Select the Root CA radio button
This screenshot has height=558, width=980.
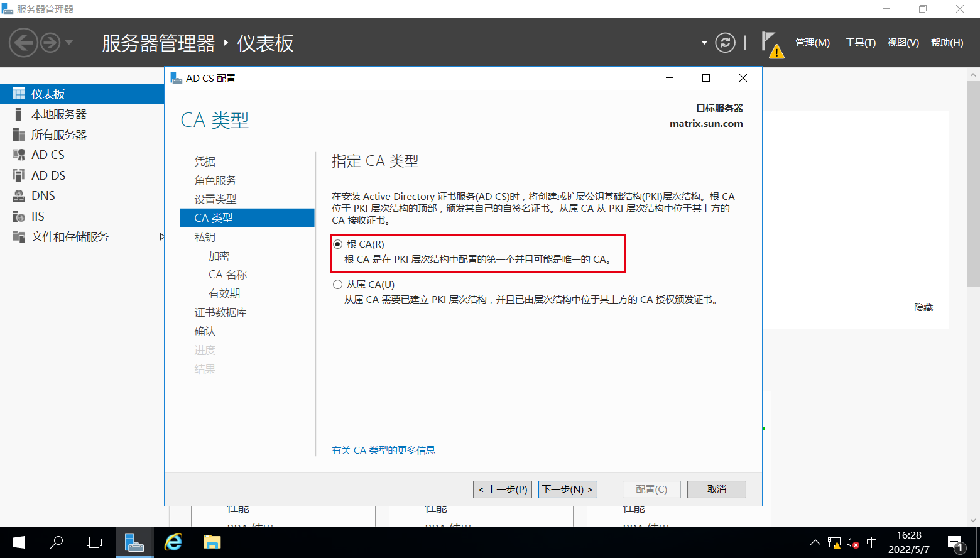(338, 244)
